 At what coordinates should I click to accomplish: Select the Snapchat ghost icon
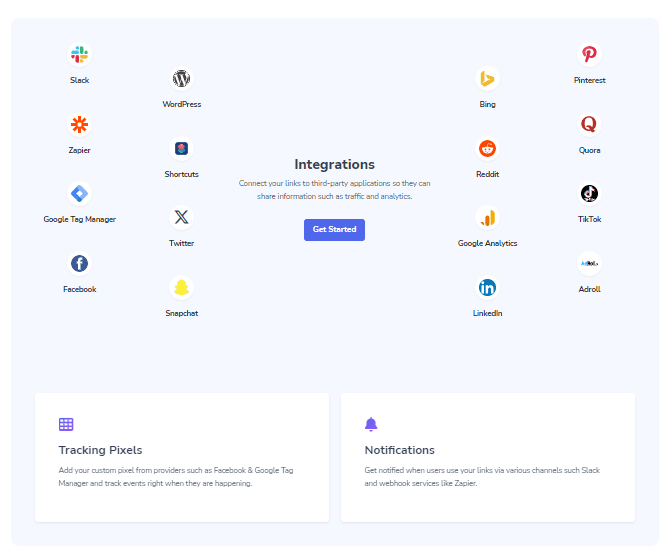[x=181, y=287]
